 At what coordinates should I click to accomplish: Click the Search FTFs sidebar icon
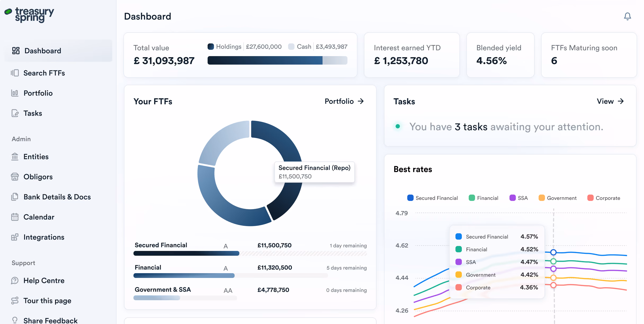tap(15, 73)
